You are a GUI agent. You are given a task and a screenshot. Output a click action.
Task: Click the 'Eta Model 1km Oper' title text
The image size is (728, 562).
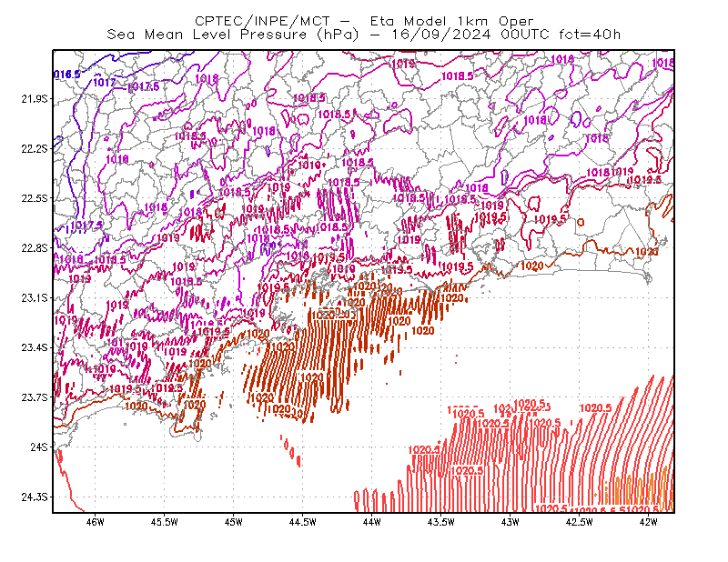(x=451, y=21)
